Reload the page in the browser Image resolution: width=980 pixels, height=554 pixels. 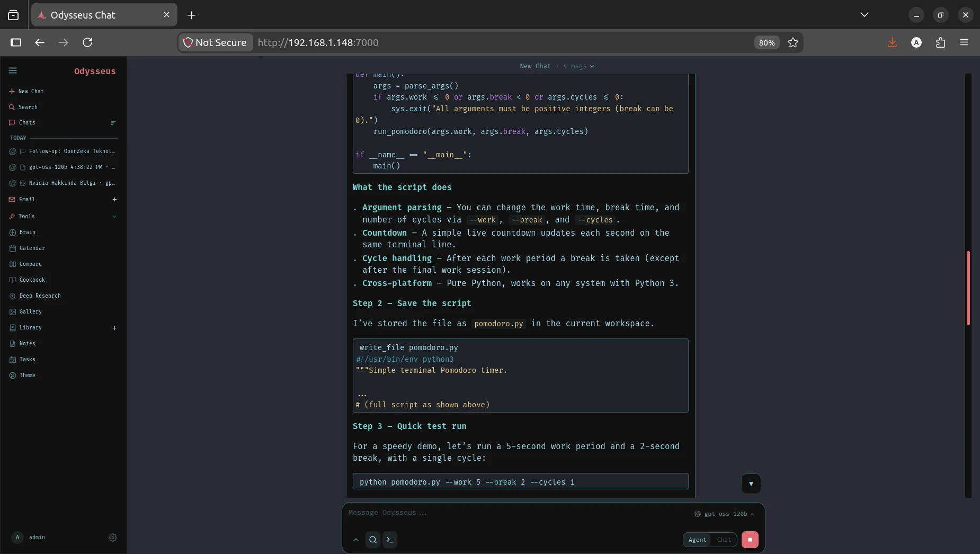(87, 42)
